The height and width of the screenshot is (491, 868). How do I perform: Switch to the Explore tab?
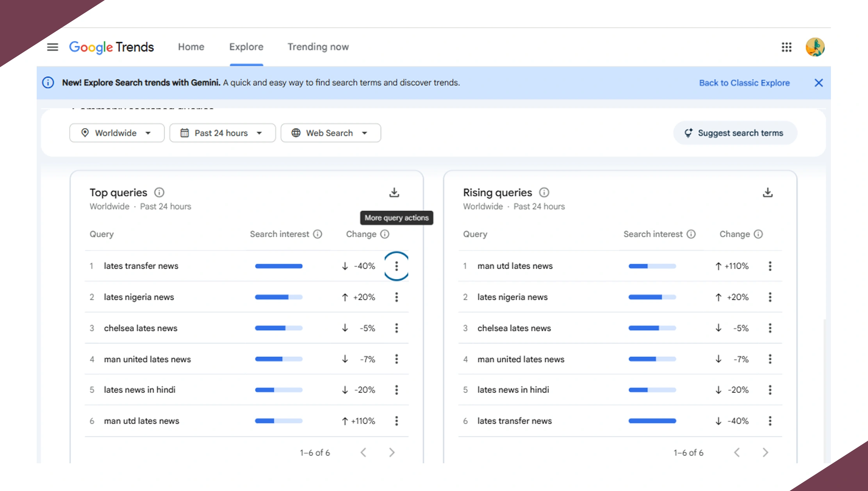(246, 47)
